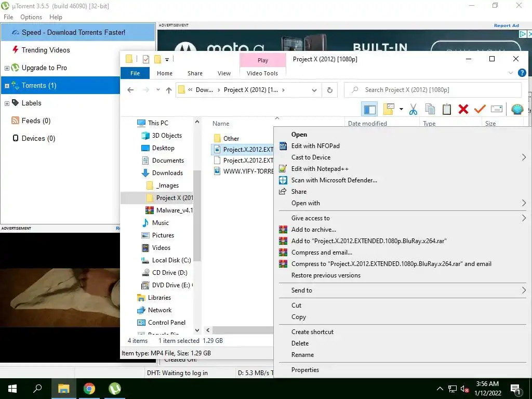Expand Upgrade to Pro tree node
The height and width of the screenshot is (399, 532).
coord(7,68)
